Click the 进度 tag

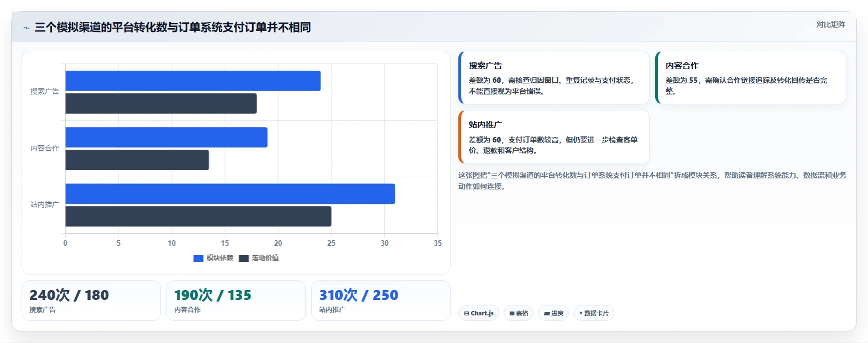click(x=553, y=313)
